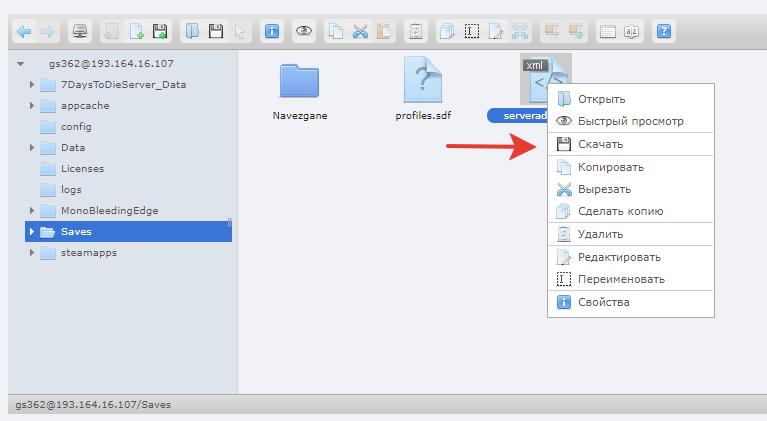Expand the 7DaysToDieServer_Data folder arrow
The height and width of the screenshot is (421, 767).
coord(32,85)
